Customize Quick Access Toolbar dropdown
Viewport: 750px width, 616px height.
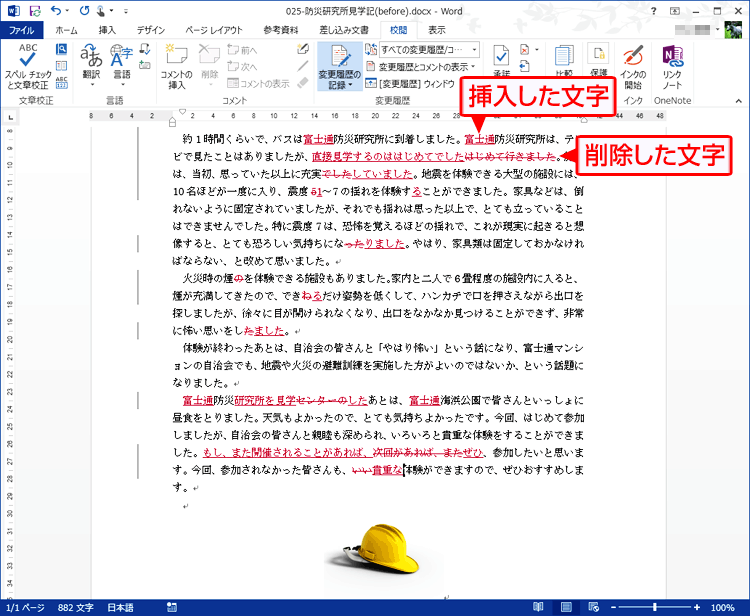click(126, 11)
